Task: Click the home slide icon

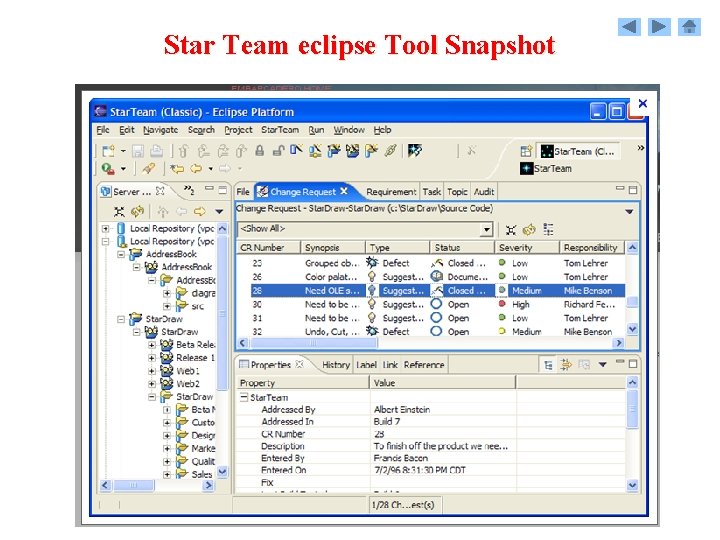Action: tap(689, 27)
